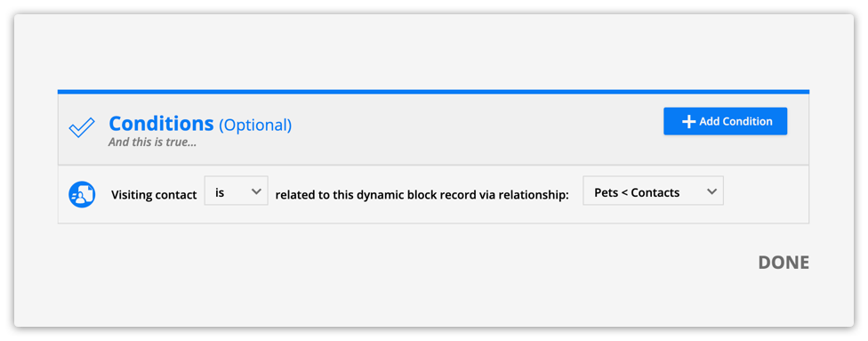The width and height of the screenshot is (868, 341).
Task: Click the visiting contact record icon
Action: (82, 195)
